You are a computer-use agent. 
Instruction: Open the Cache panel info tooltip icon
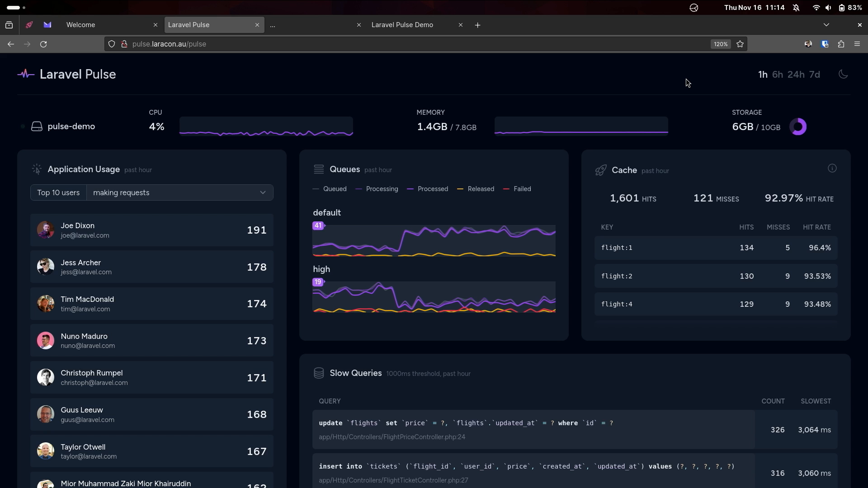[832, 168]
